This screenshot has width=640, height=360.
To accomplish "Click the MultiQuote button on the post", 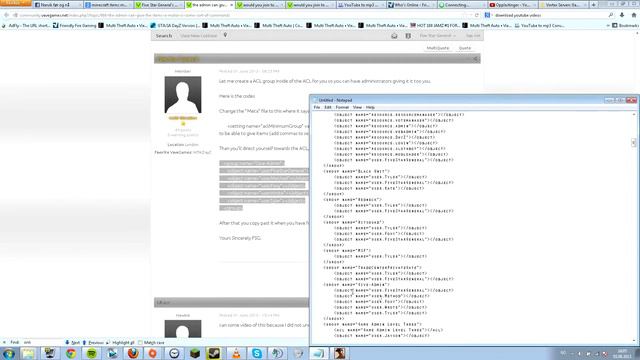I will pos(438,48).
